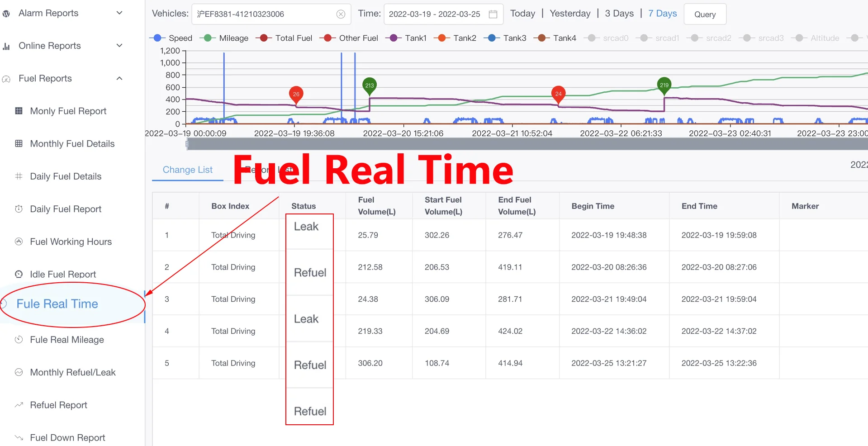The image size is (868, 446).
Task: Click the Refuel Report trend-line icon
Action: click(19, 405)
